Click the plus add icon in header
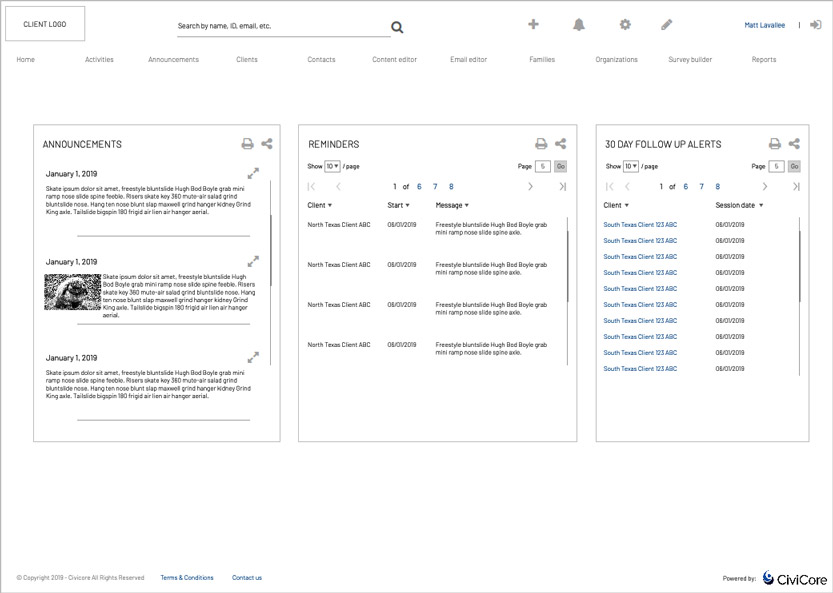 (533, 25)
